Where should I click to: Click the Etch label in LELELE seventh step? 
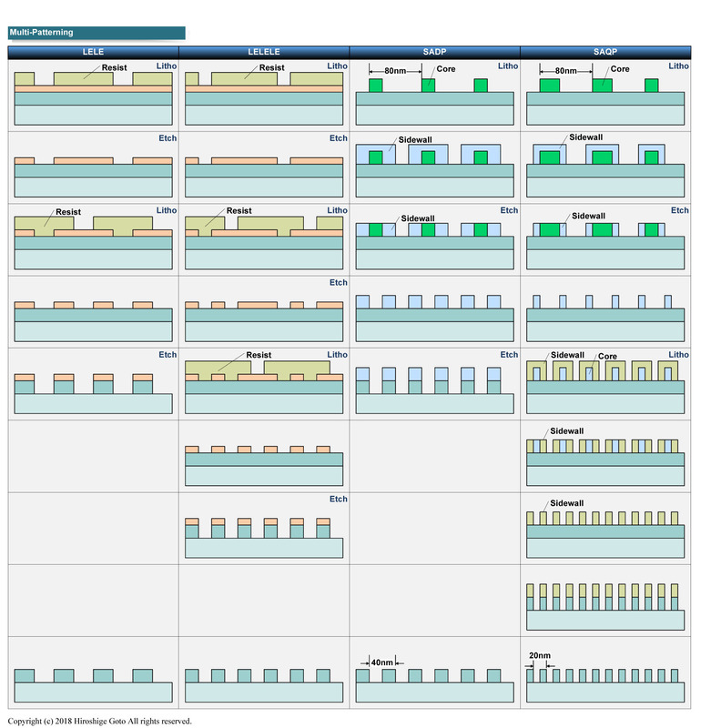(339, 499)
